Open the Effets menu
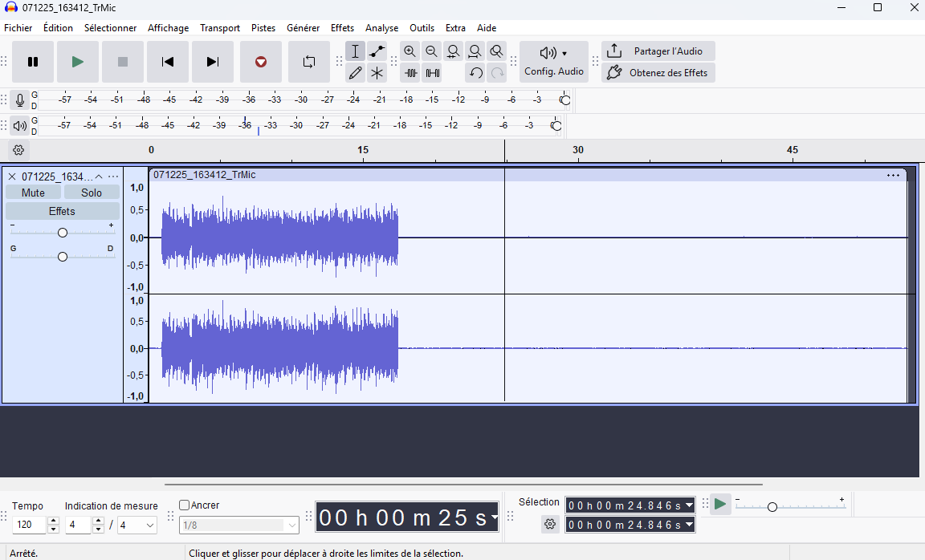 [342, 27]
